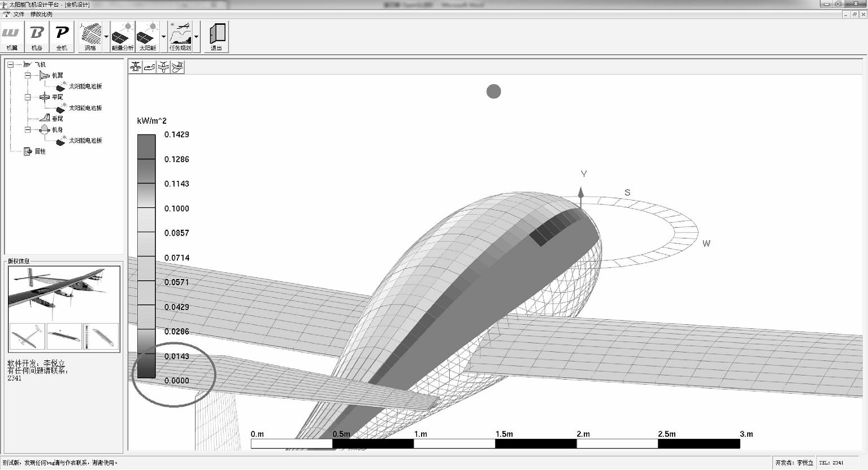Run 能量分析 energy analysis tool

pyautogui.click(x=123, y=37)
